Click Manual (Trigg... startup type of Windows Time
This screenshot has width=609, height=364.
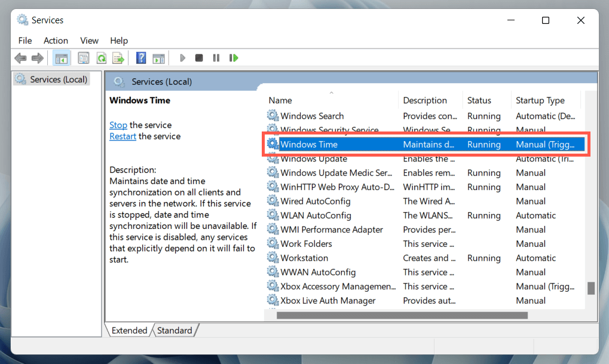coord(545,144)
